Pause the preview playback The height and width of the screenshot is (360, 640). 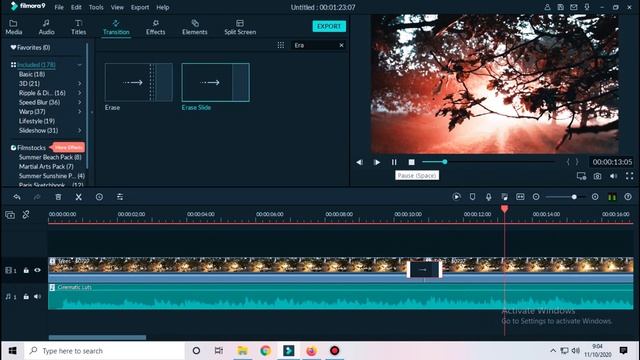click(394, 162)
